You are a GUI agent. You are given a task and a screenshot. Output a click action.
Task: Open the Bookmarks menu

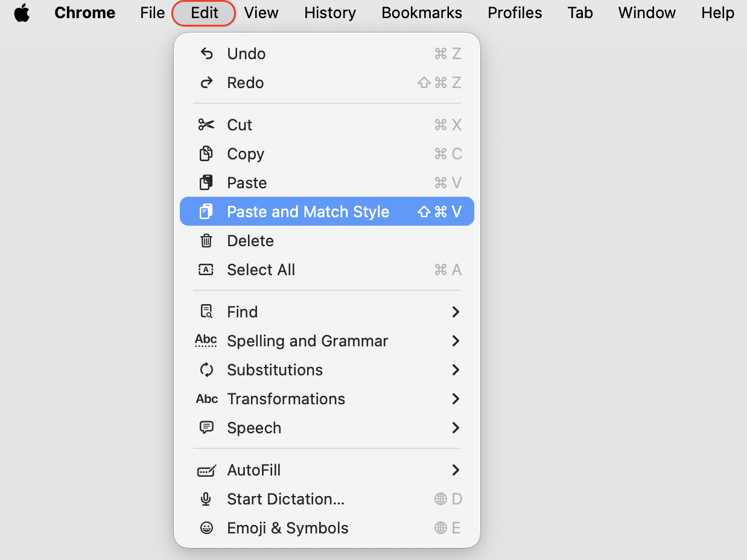coord(422,13)
